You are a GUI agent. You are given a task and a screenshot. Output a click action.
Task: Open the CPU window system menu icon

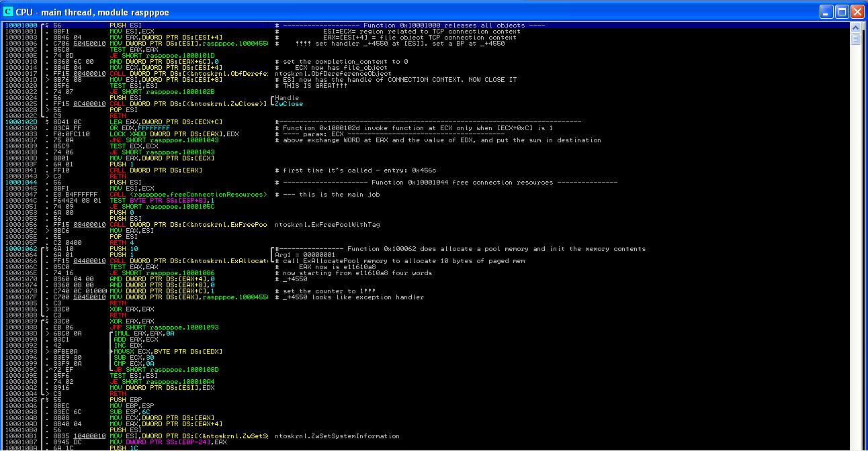click(8, 12)
